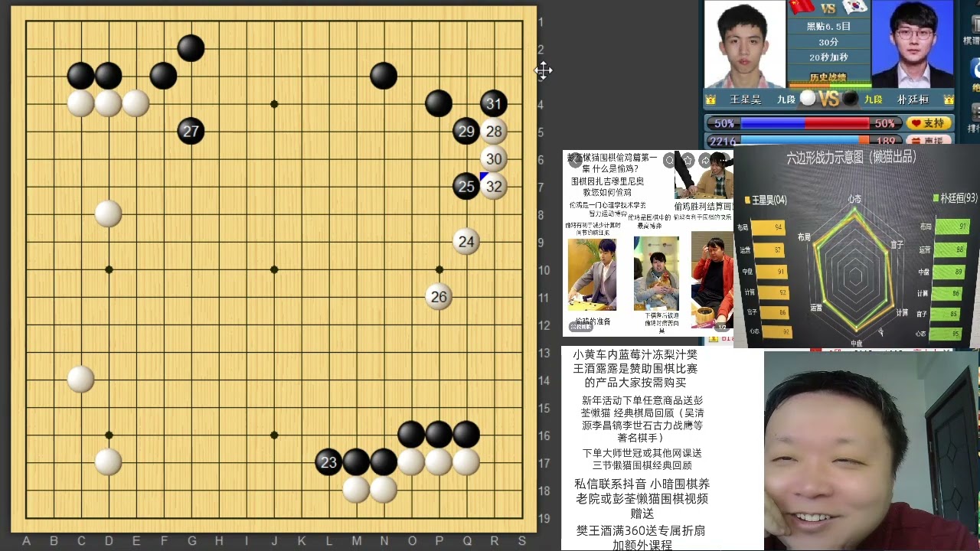Screen dimensions: 980x551
Task: Select black stone 27 on the board
Action: [x=191, y=131]
